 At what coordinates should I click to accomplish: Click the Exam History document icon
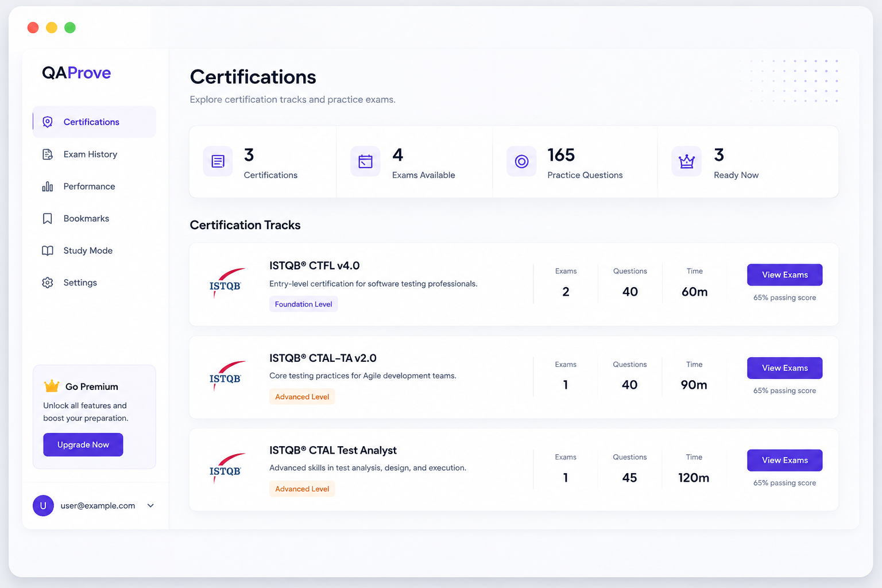coord(48,154)
